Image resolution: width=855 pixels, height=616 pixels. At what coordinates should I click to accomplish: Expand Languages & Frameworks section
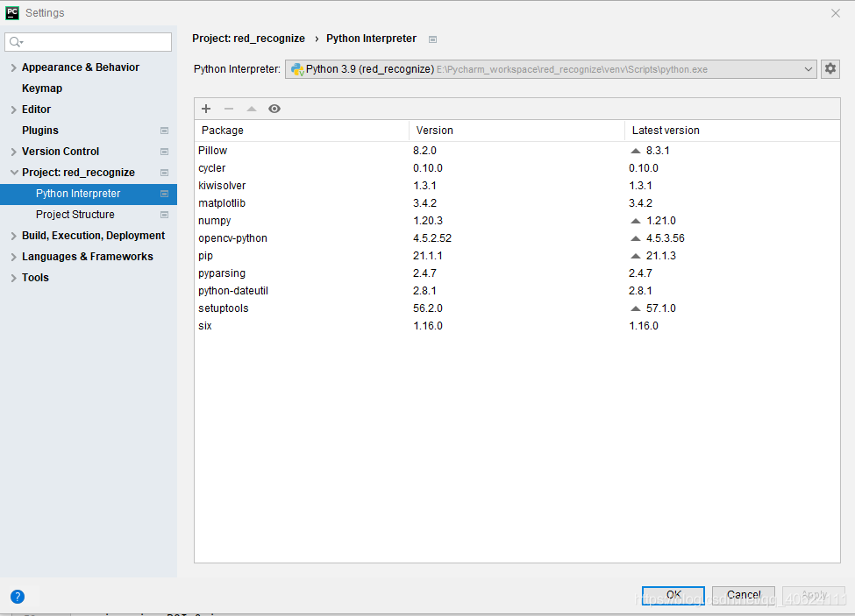(14, 257)
